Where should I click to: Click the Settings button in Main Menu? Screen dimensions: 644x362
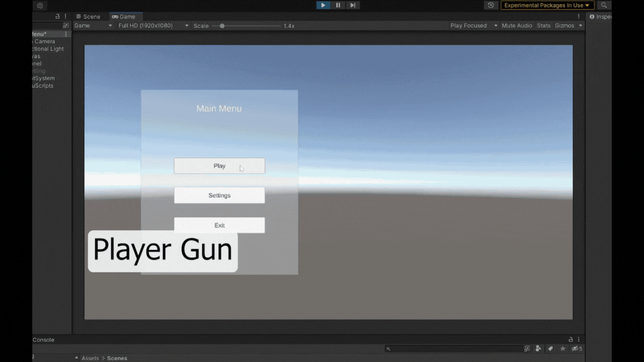coord(219,196)
